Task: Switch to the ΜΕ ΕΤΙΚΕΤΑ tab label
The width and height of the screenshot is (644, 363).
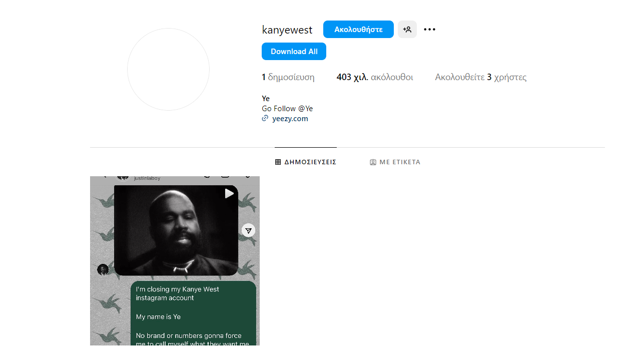Action: [x=400, y=162]
